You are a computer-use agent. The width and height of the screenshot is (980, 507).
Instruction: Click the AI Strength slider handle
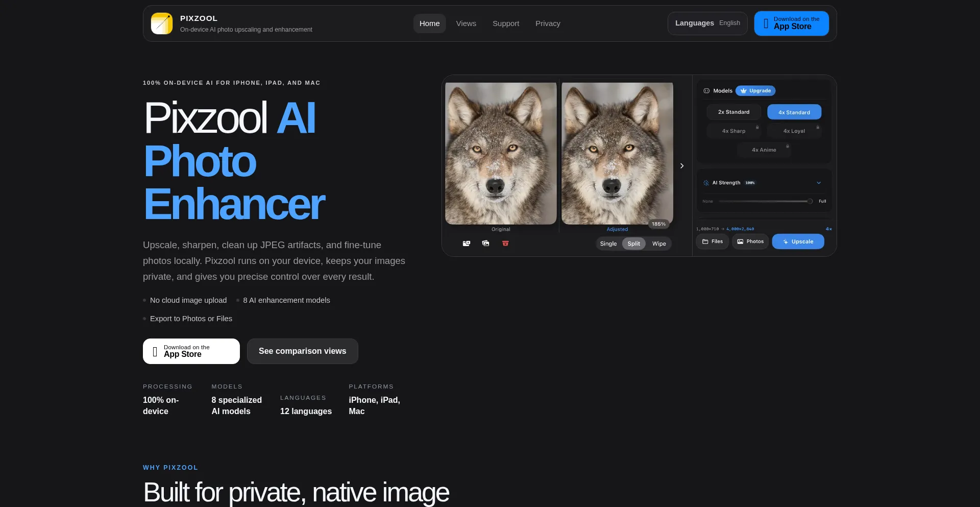tap(810, 201)
